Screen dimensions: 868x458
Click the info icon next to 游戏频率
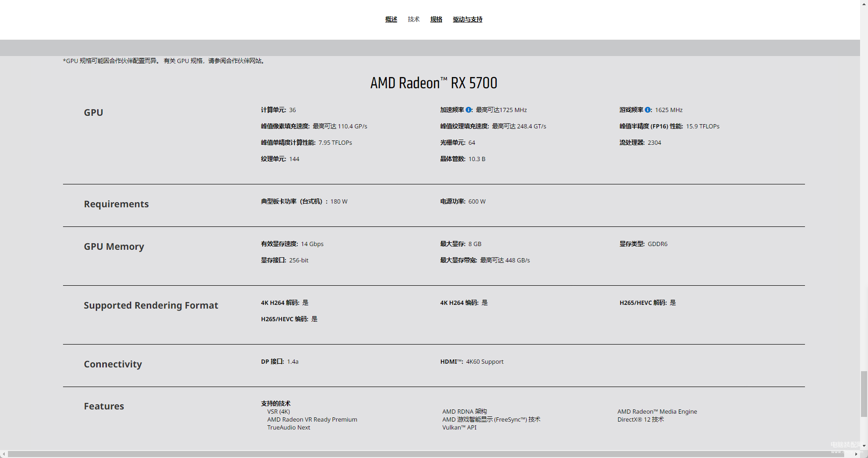[x=648, y=110]
